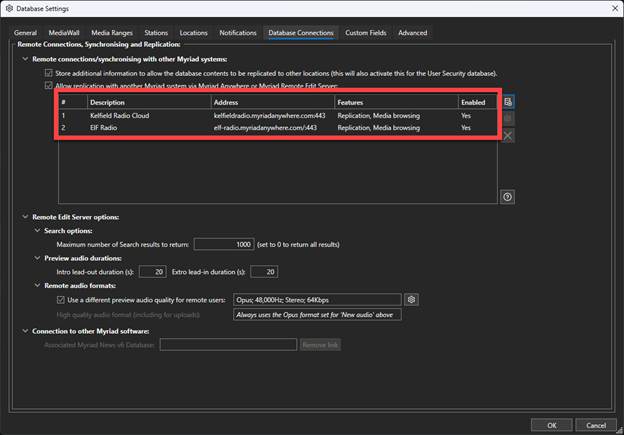Collapse Connection to other Myriad software
This screenshot has width=624, height=435.
(x=25, y=331)
